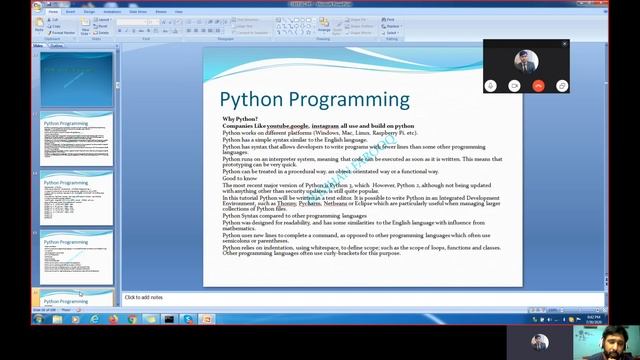This screenshot has height=360, width=640.
Task: Open the Shape Fill dropdown
Action: (356, 20)
